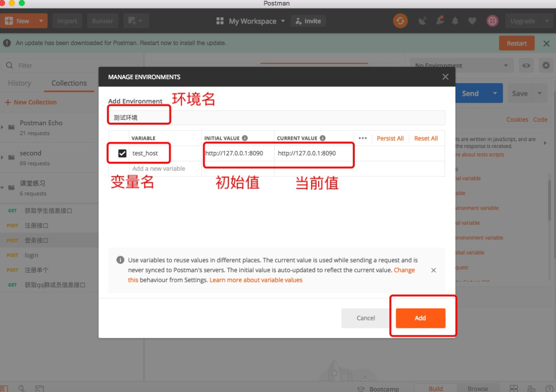Switch to the History tab
The width and height of the screenshot is (556, 392).
coord(20,83)
